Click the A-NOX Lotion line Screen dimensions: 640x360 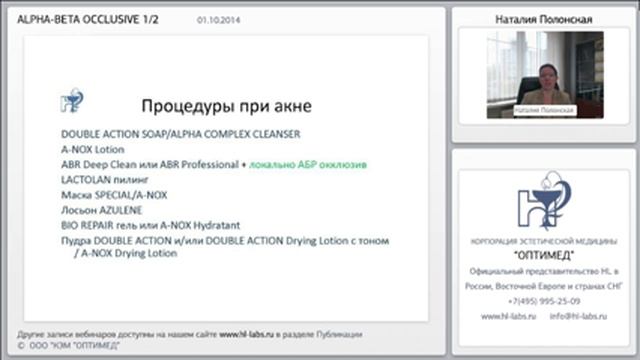(93, 149)
